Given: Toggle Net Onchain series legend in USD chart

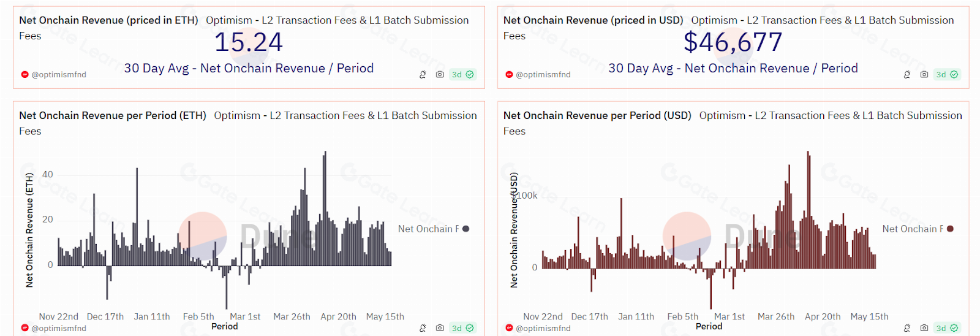Looking at the screenshot, I should click(x=913, y=229).
